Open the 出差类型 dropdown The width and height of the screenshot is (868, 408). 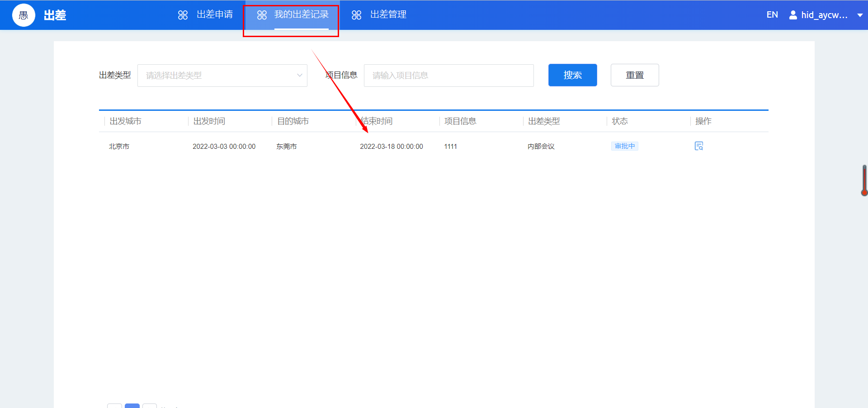222,75
